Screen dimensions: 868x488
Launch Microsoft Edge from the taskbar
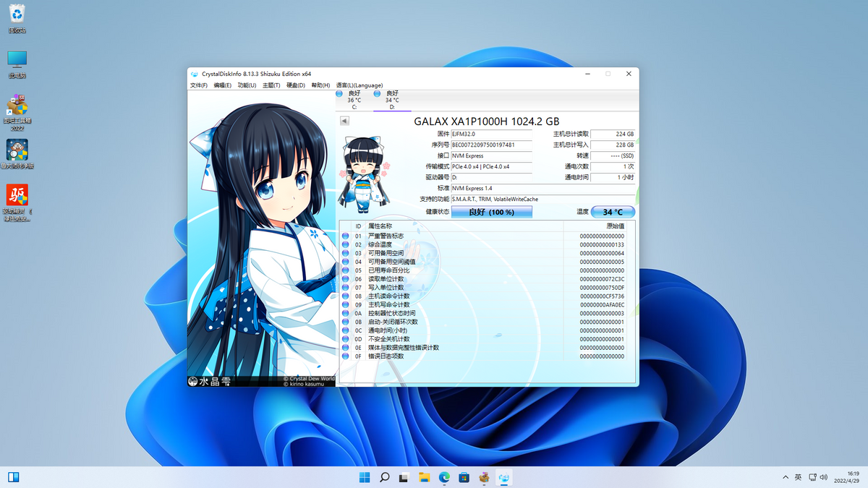tap(444, 477)
